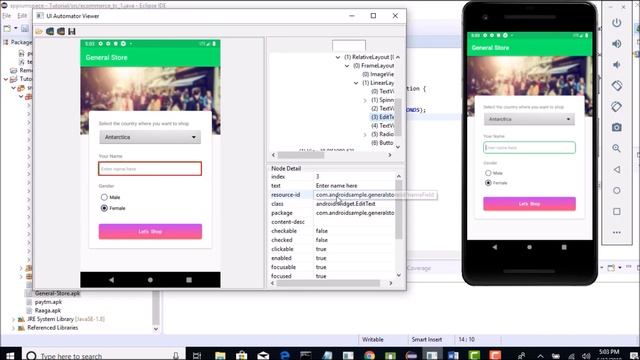Click text value 'Enter name here' in Node Detail

point(337,186)
